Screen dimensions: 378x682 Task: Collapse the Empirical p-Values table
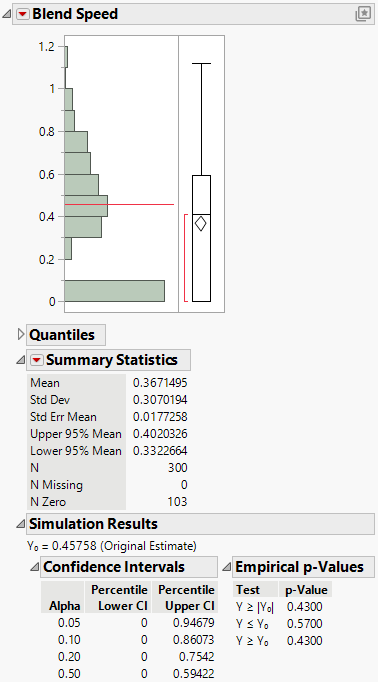[226, 567]
